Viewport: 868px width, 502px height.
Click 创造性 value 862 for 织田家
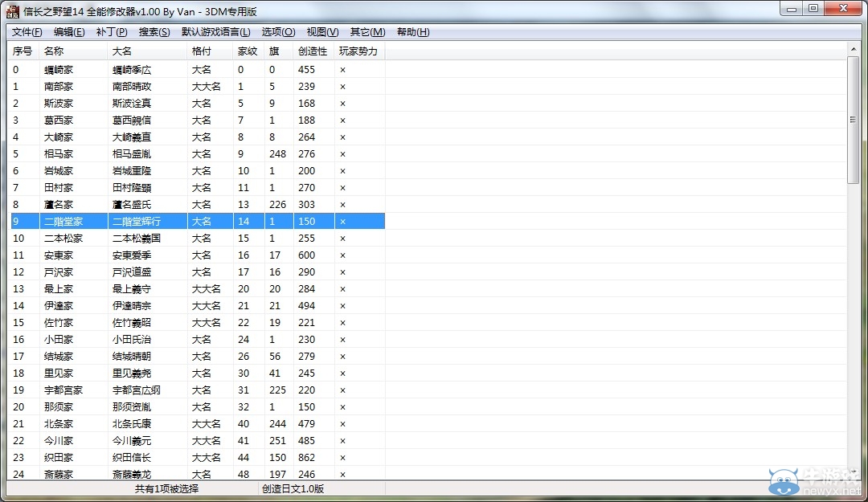(307, 458)
